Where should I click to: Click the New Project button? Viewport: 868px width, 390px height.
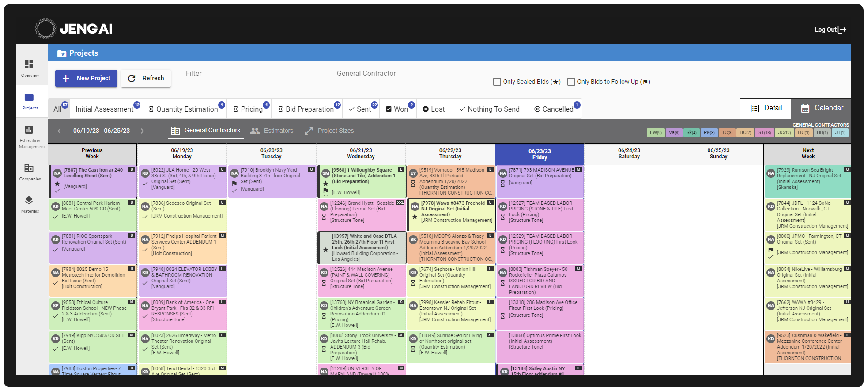(87, 79)
